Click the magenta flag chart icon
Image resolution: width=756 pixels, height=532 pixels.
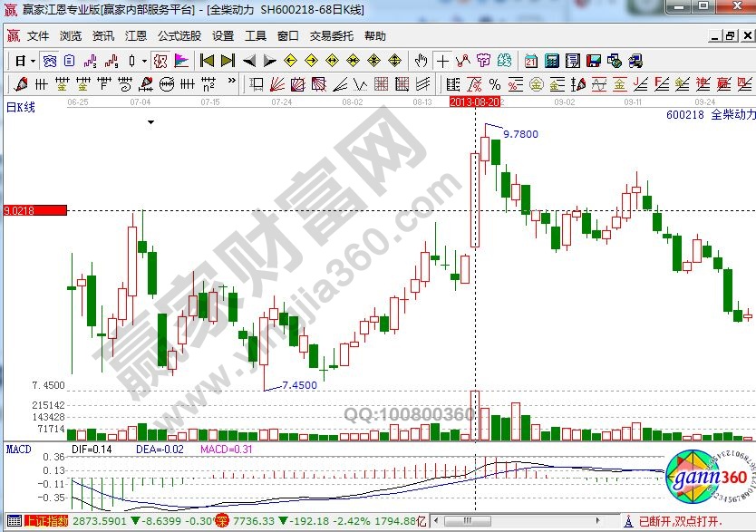pos(181,61)
